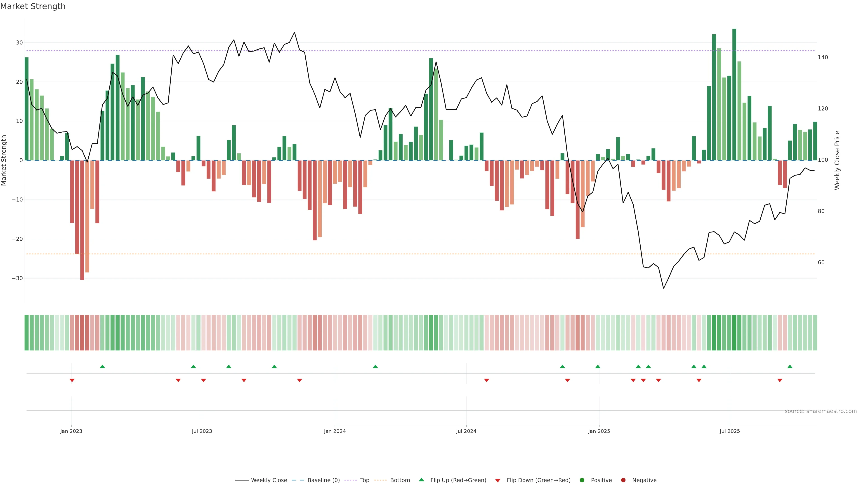The height and width of the screenshot is (488, 868).
Task: Click the first red Flip Down marker at Jan 2023
Action: (x=72, y=380)
